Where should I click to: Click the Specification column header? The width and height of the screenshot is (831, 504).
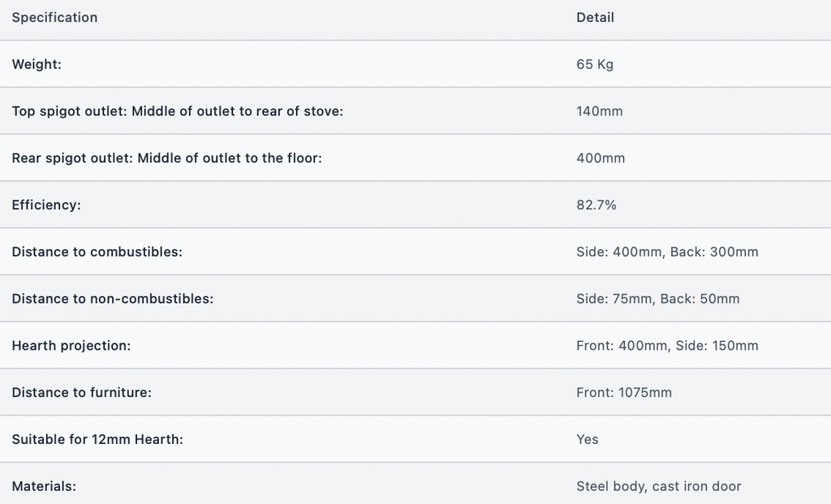point(54,18)
